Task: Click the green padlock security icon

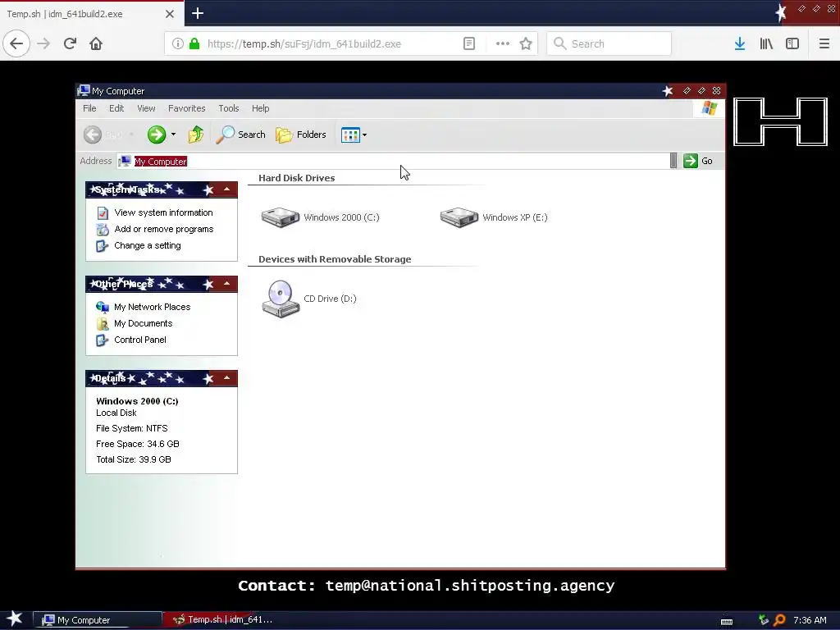Action: pos(194,43)
